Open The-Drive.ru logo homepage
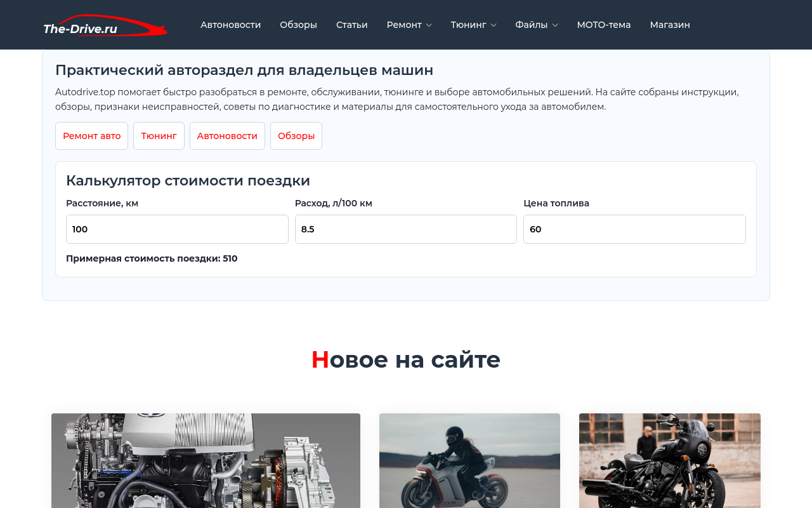812x508 pixels. [105, 25]
